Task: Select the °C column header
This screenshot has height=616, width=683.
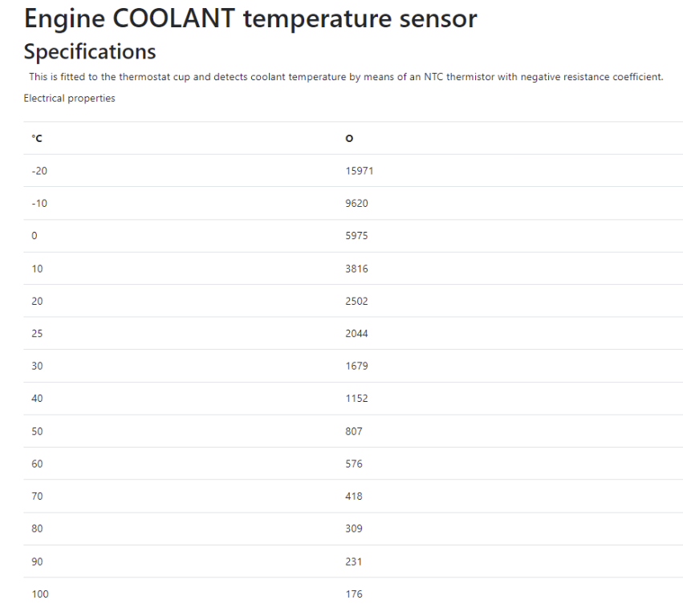Action: coord(37,139)
